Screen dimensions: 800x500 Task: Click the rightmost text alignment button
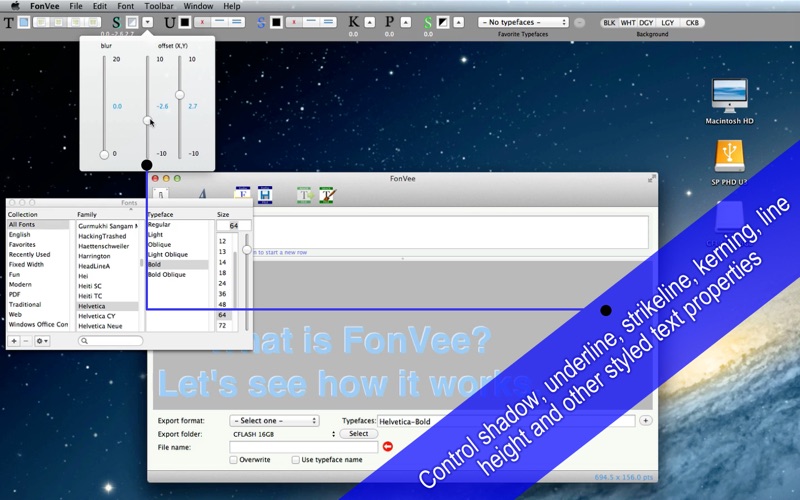pos(93,22)
